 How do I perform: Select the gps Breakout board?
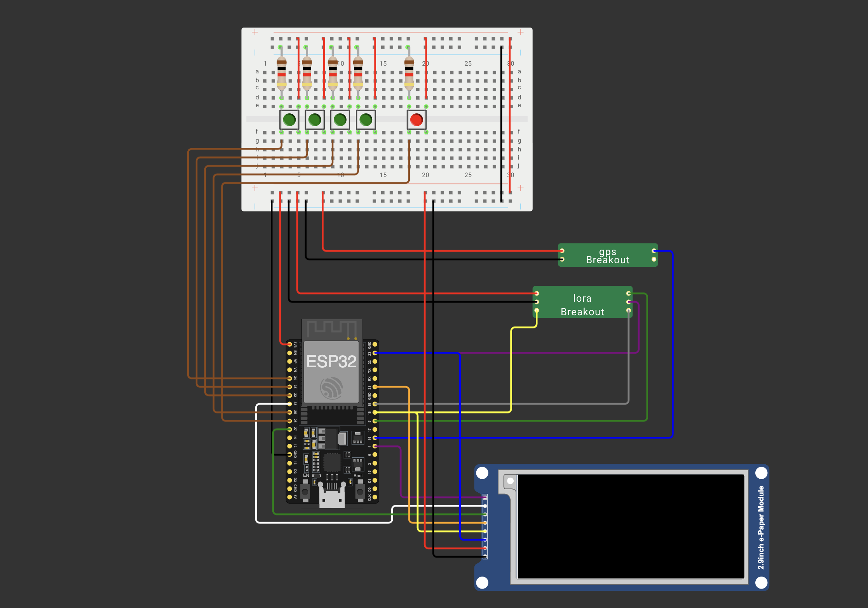pyautogui.click(x=607, y=255)
